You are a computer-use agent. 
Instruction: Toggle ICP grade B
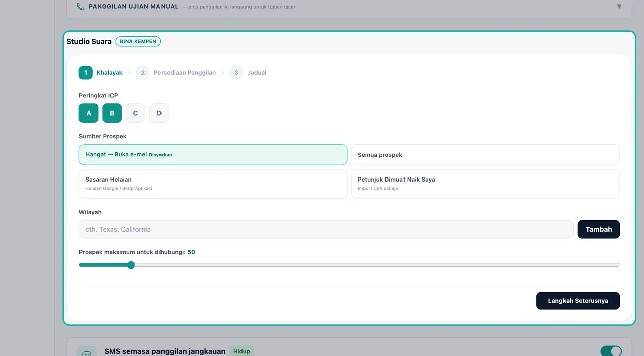112,113
